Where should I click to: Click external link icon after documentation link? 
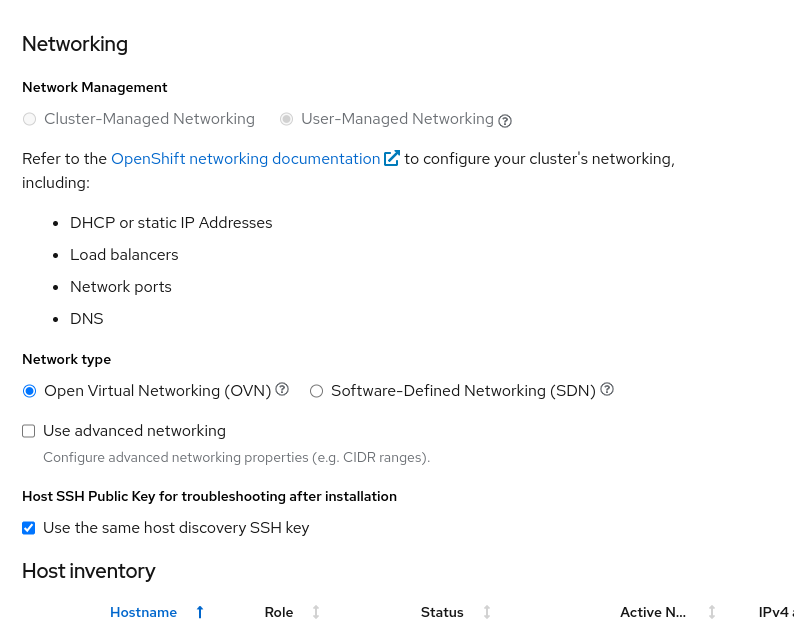[392, 158]
